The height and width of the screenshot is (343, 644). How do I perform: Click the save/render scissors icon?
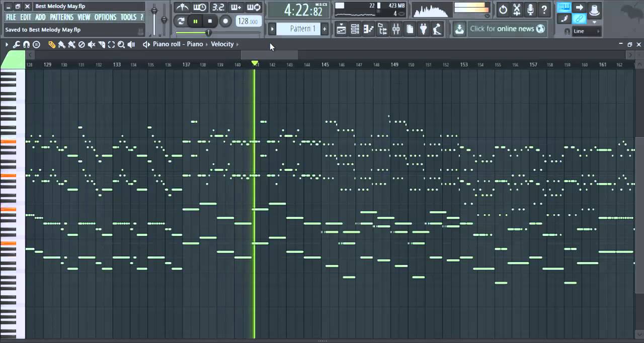[517, 9]
